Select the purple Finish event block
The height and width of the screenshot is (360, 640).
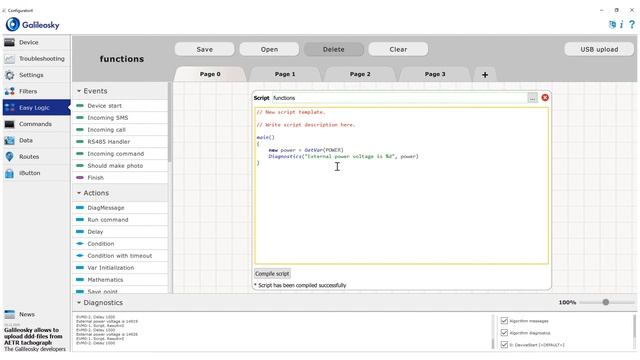[120, 178]
